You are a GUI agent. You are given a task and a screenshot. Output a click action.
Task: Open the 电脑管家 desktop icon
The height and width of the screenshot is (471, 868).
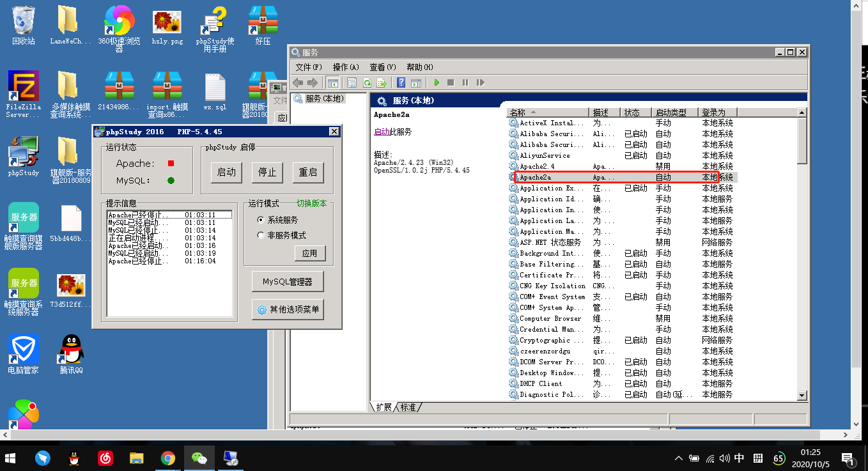point(24,355)
